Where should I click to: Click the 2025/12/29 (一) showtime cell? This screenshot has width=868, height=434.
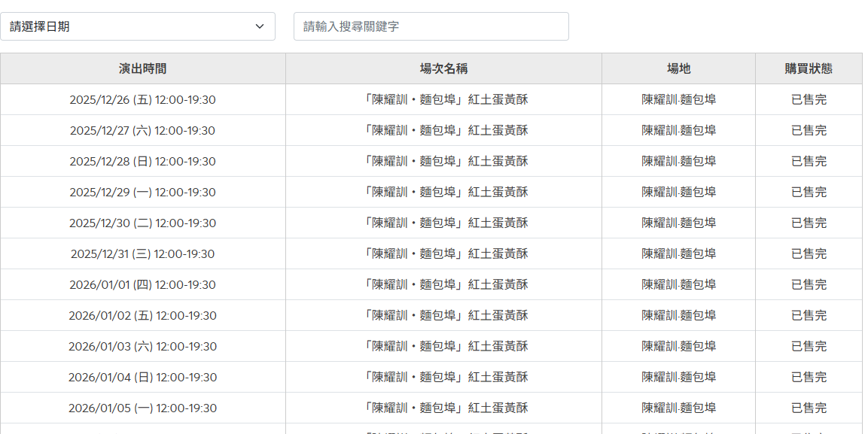pyautogui.click(x=142, y=192)
